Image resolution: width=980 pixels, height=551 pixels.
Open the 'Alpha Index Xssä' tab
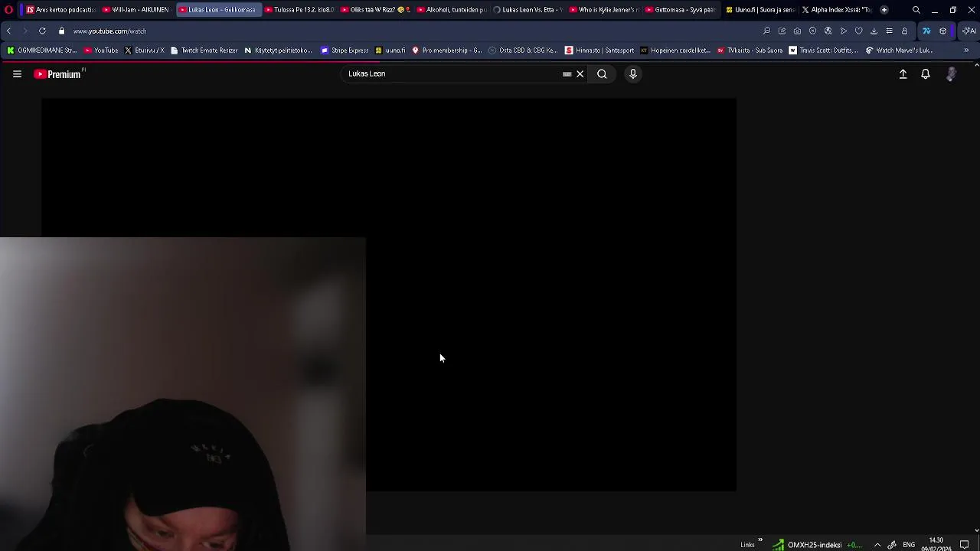pyautogui.click(x=836, y=10)
